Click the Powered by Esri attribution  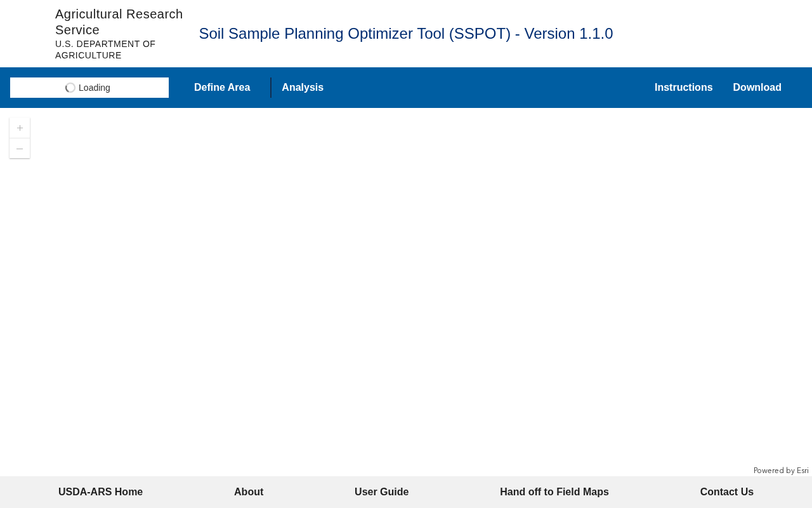click(781, 471)
